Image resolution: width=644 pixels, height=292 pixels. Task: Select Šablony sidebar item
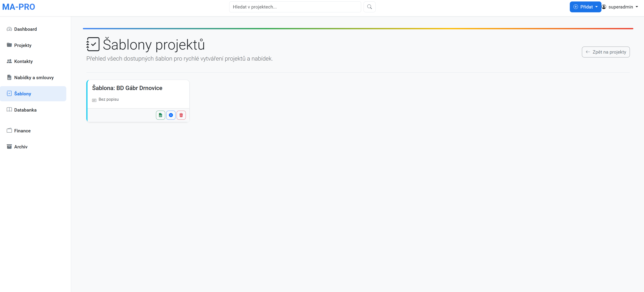(x=22, y=94)
